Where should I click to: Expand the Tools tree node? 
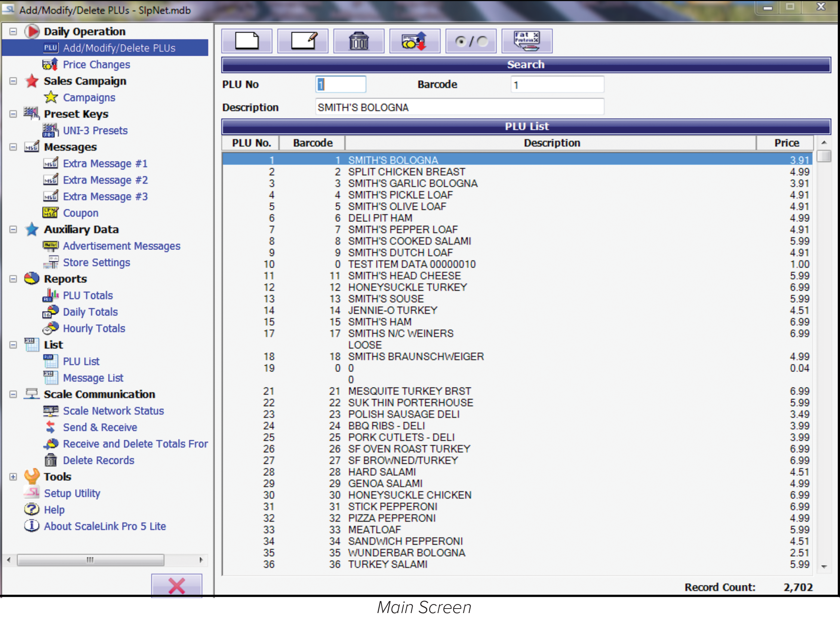click(x=13, y=477)
